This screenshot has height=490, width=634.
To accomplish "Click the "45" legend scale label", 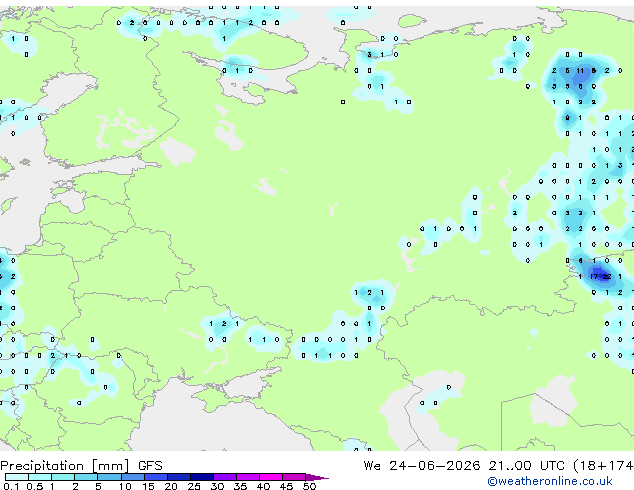I will 287,486.
